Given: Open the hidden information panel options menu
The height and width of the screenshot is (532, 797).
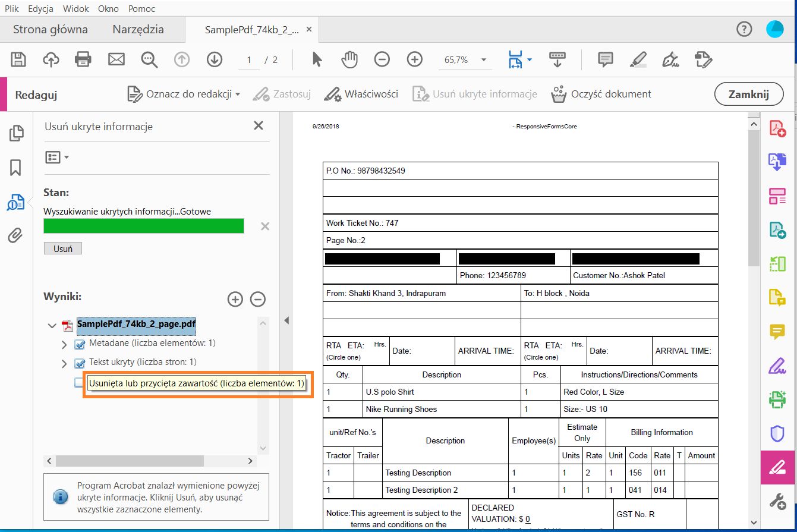Looking at the screenshot, I should pos(57,158).
